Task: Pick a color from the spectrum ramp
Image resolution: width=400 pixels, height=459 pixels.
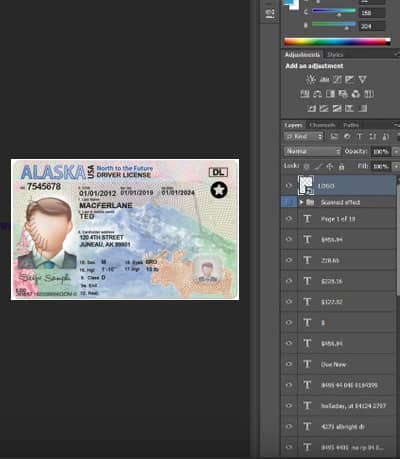Action: click(337, 42)
